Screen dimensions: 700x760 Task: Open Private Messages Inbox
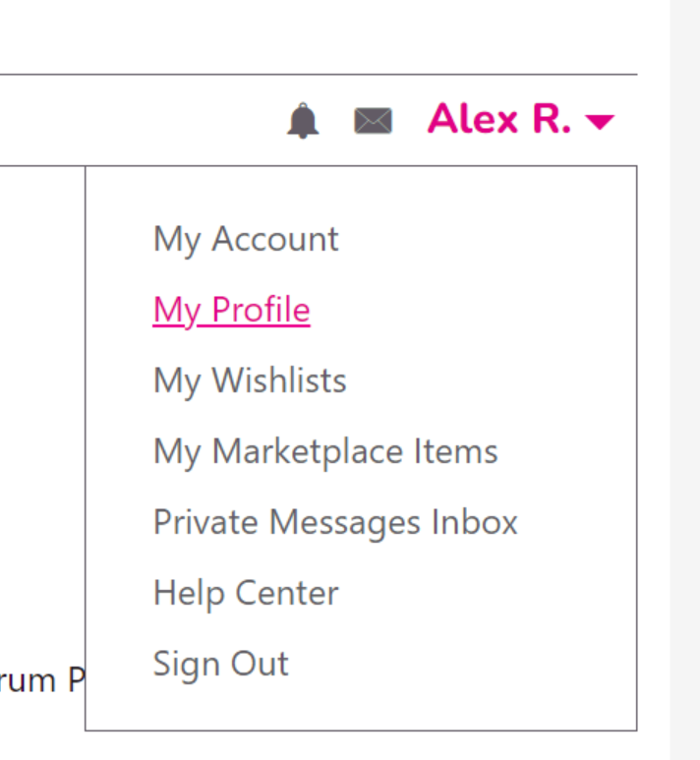point(335,522)
